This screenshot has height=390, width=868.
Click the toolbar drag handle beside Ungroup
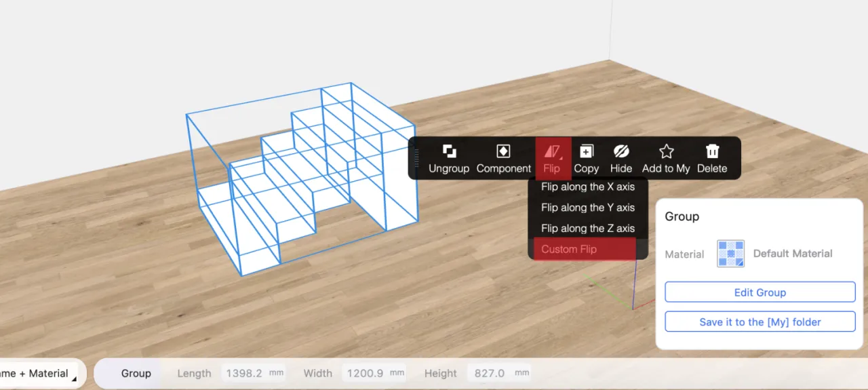[x=416, y=158]
